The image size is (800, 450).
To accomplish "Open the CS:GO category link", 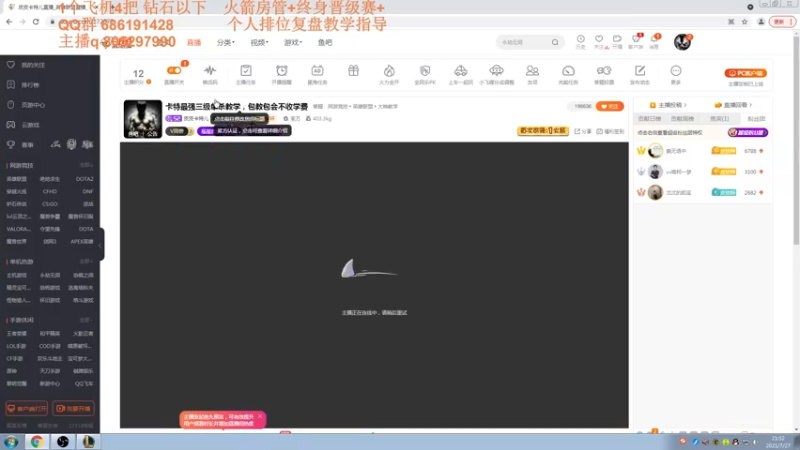I will (50, 204).
